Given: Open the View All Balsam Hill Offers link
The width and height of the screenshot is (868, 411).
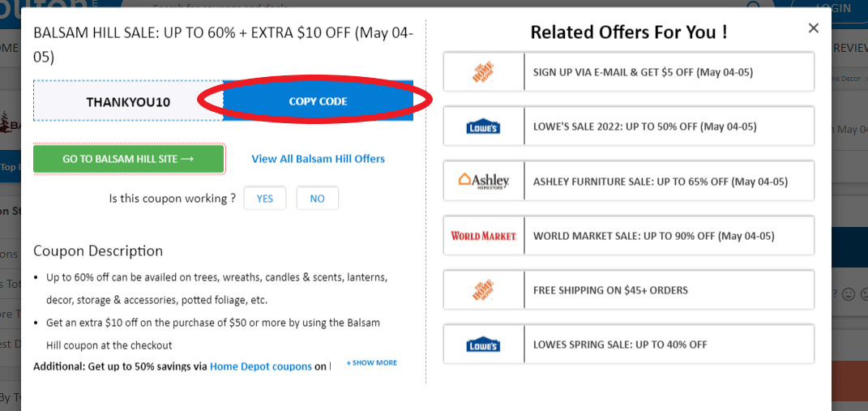Looking at the screenshot, I should point(318,159).
